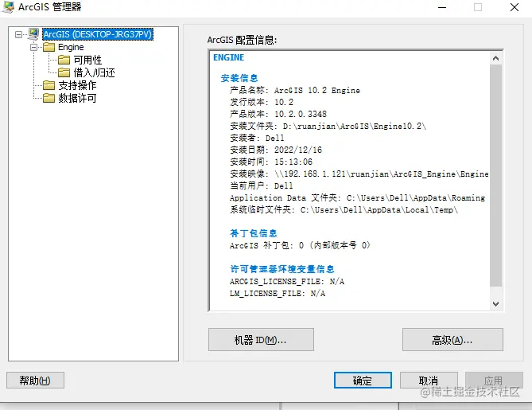This screenshot has width=532, height=410.
Task: Click the 安装文件夹 path line
Action: tap(328, 126)
